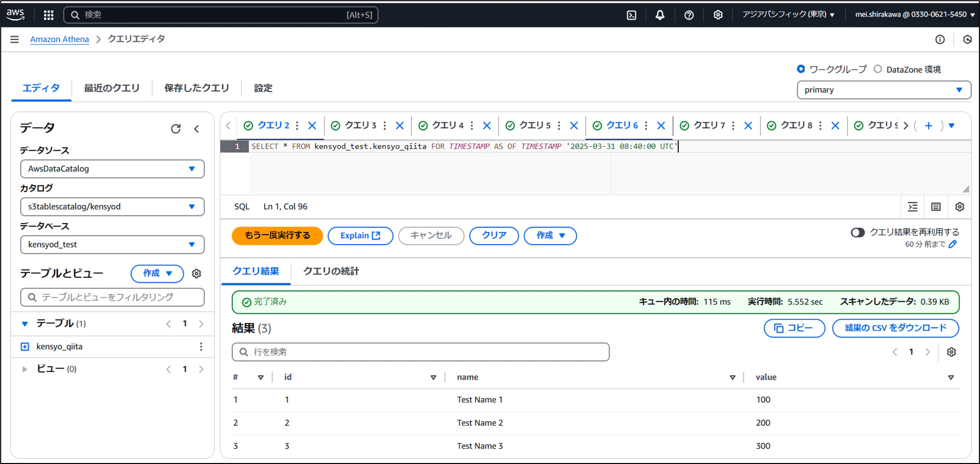Go to next results page

coord(928,352)
